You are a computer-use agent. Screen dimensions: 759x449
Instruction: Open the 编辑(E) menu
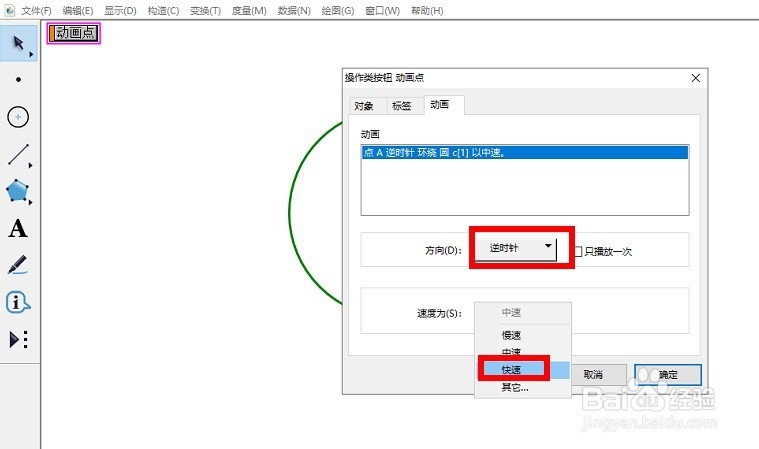pos(78,10)
